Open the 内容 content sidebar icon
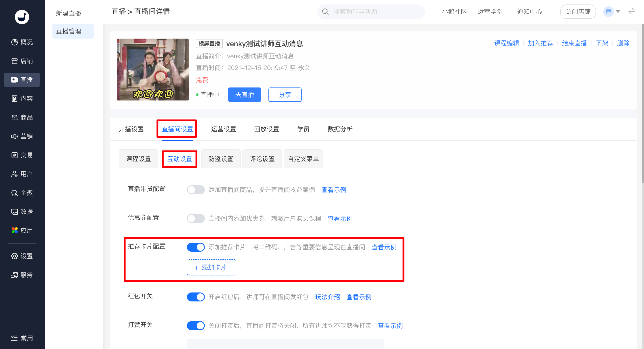644x349 pixels. click(x=15, y=98)
